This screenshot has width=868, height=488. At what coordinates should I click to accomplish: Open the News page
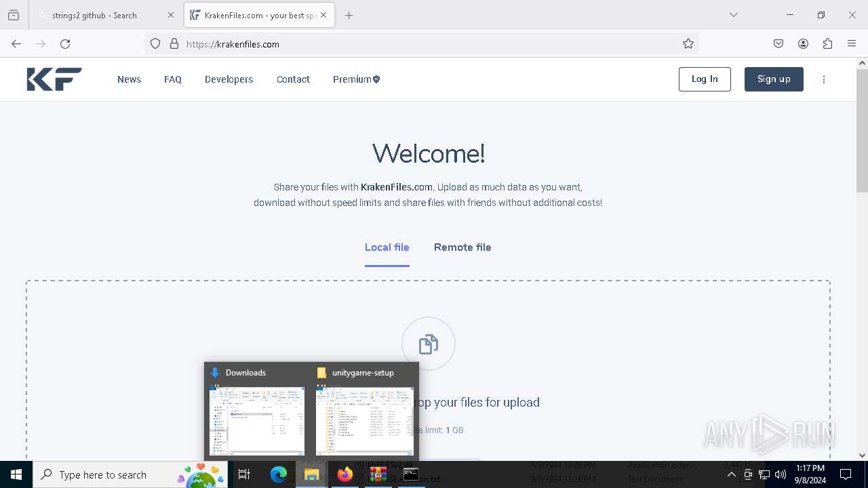tap(129, 79)
